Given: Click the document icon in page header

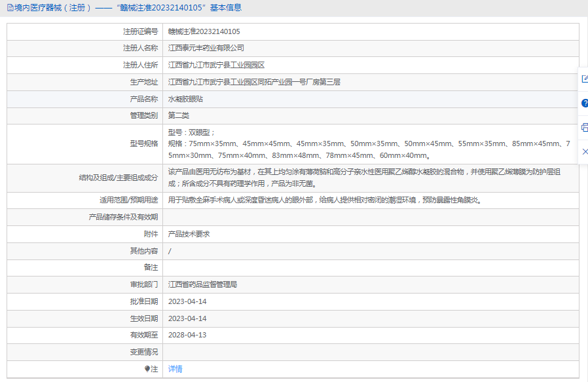Looking at the screenshot, I should (9, 8).
